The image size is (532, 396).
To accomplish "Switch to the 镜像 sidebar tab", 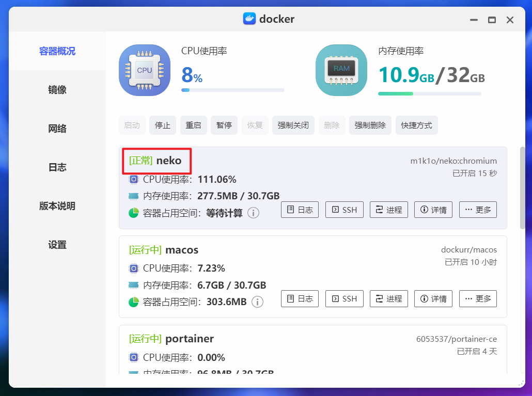I will click(57, 90).
